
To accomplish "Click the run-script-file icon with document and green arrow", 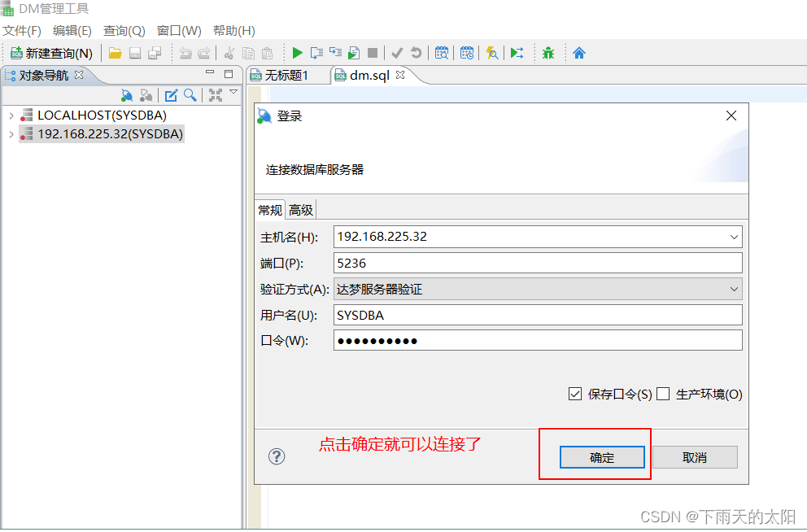I will [x=354, y=53].
